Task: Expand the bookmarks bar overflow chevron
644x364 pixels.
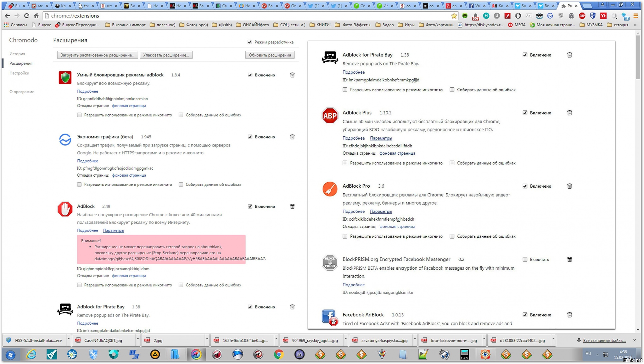Action: (636, 25)
